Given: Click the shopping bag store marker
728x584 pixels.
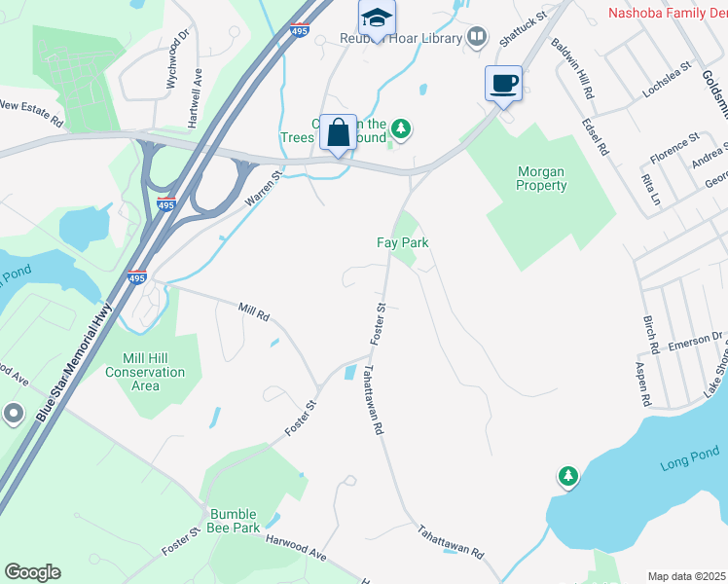Looking at the screenshot, I should [x=338, y=133].
